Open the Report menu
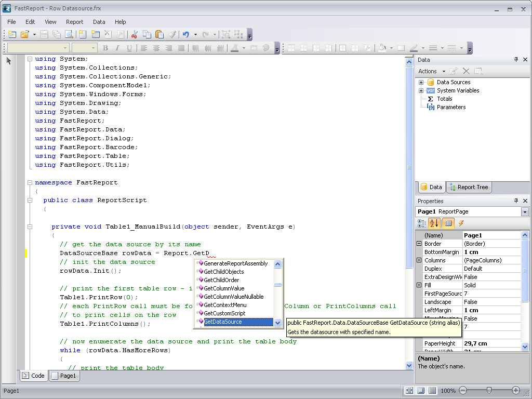Screen dimensions: 532x399 tap(74, 22)
